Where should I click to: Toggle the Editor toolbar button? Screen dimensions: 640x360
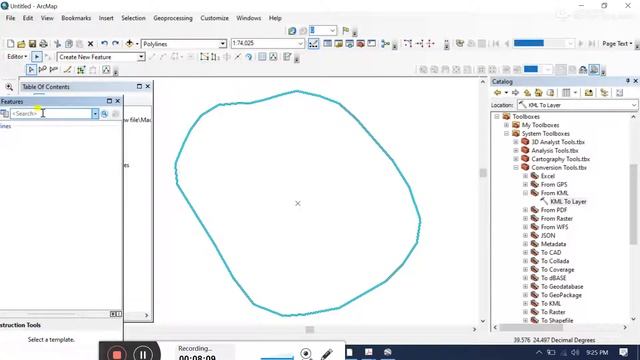coord(313,44)
